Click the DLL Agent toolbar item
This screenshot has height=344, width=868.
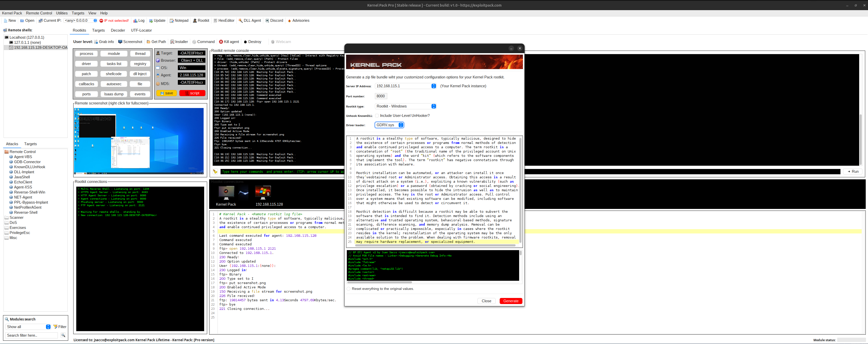[x=250, y=20]
